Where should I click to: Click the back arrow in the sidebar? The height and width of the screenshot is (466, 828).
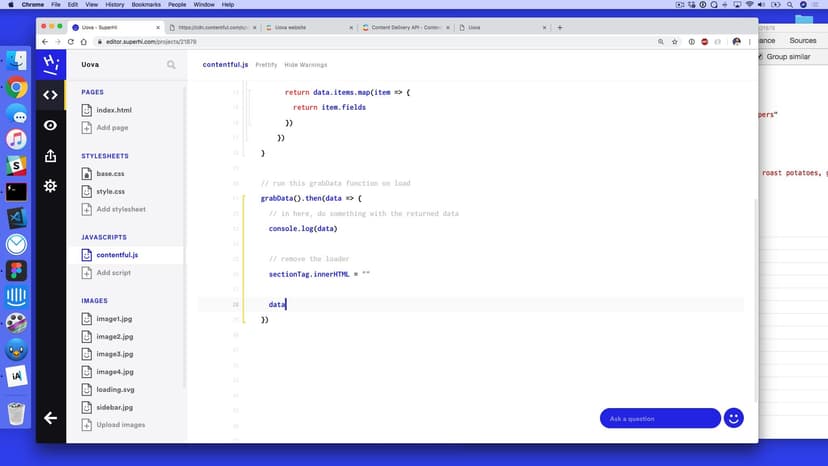50,418
